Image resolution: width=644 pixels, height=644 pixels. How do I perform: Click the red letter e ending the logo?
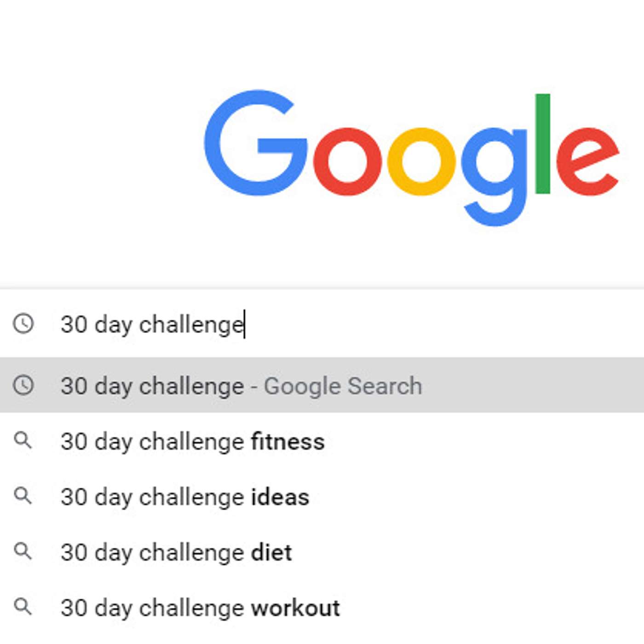588,162
